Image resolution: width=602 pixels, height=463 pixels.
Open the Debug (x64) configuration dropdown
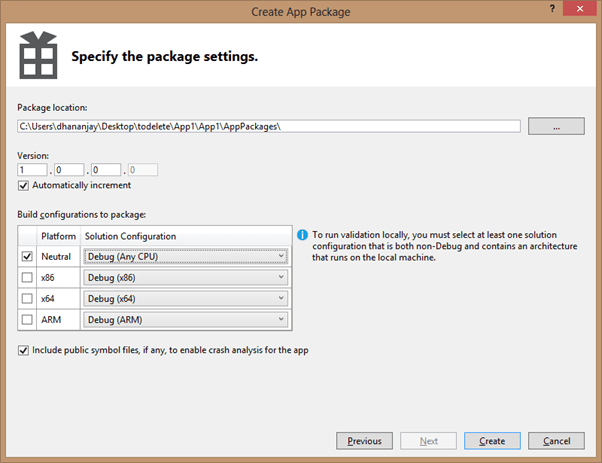click(x=186, y=298)
